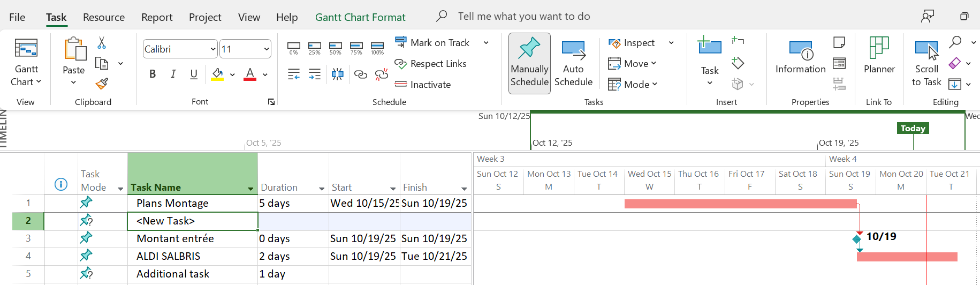Expand the Mark on Track dropdown arrow

486,43
